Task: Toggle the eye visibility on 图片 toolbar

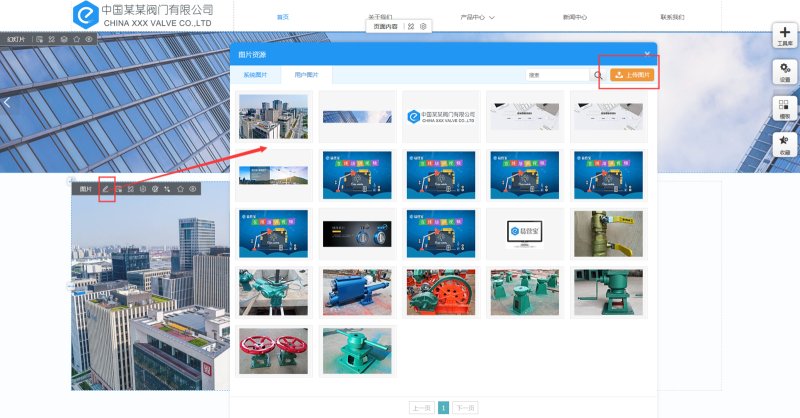Action: [192, 189]
